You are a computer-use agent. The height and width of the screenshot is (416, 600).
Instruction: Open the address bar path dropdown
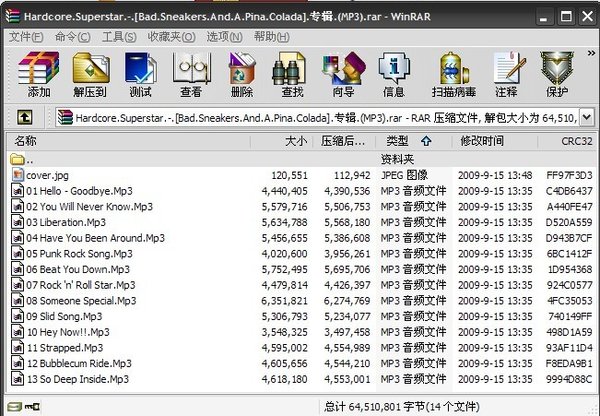tap(587, 117)
